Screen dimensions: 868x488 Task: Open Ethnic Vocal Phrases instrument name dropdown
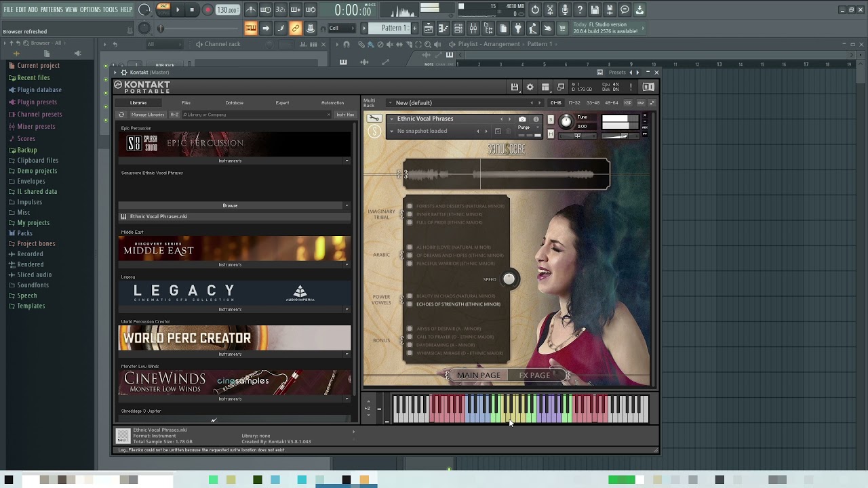pyautogui.click(x=391, y=119)
